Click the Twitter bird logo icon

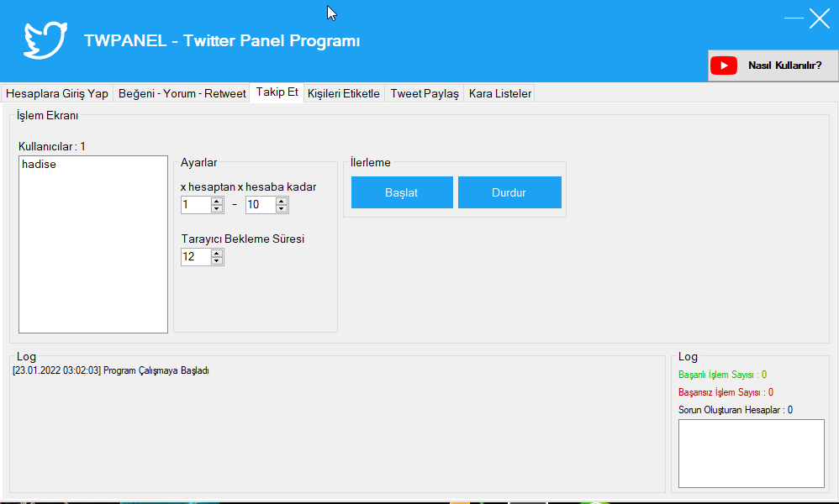pyautogui.click(x=45, y=40)
